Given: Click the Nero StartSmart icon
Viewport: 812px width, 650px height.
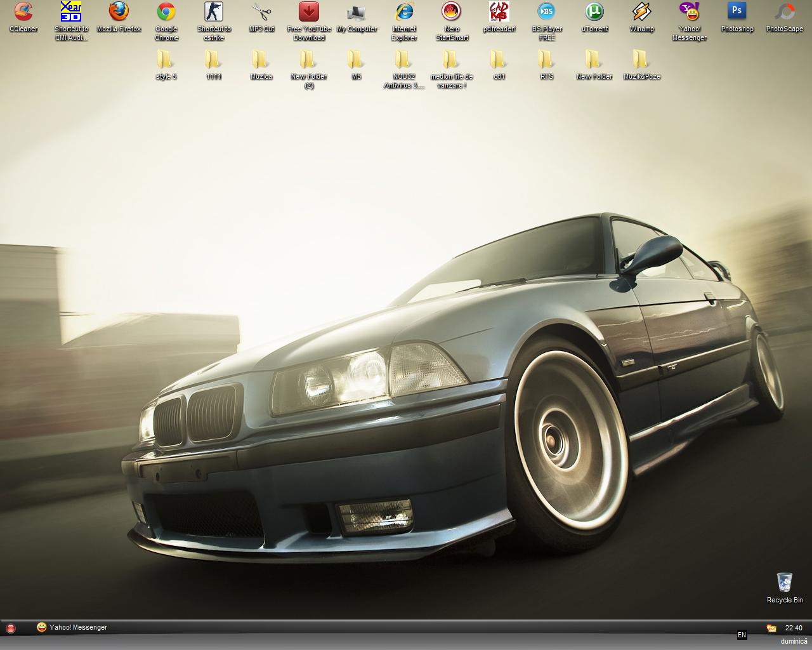Looking at the screenshot, I should point(452,12).
